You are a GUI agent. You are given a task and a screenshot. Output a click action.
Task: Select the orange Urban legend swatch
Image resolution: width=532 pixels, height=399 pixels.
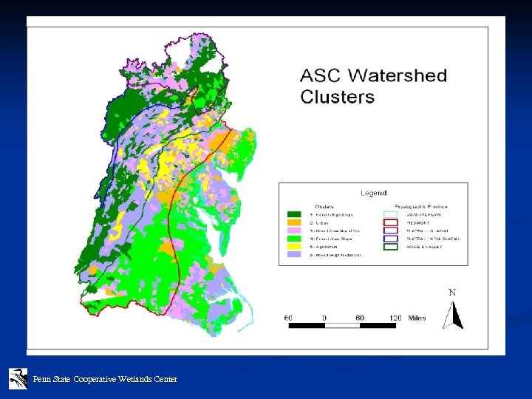coord(294,222)
